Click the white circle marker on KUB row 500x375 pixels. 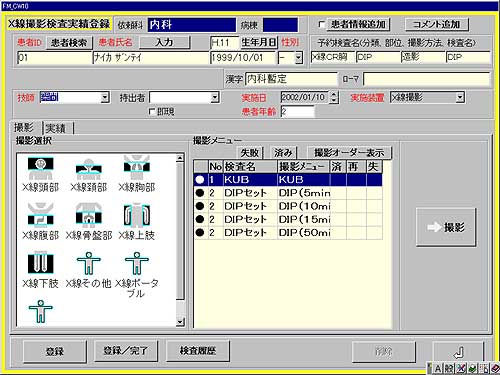tap(200, 180)
